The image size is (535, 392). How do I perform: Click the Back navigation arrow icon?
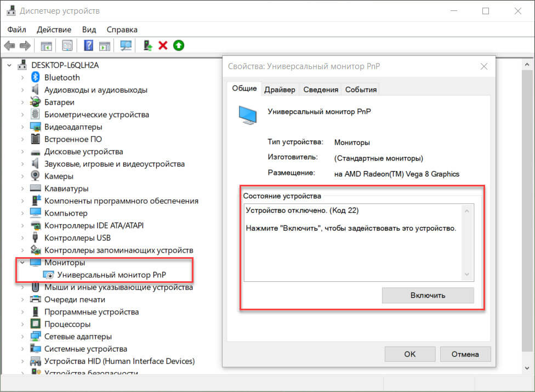pos(9,45)
